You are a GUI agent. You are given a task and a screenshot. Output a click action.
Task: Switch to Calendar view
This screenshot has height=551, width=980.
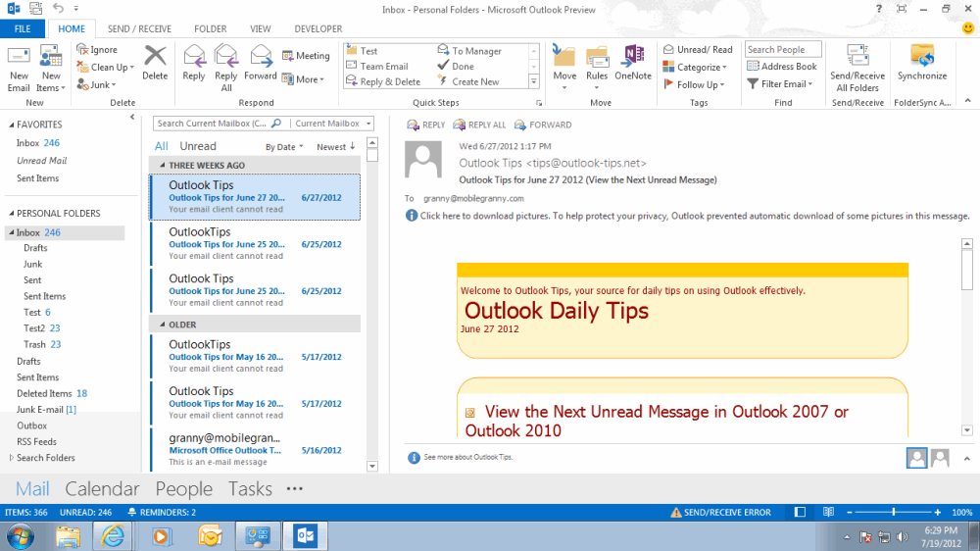coord(102,489)
